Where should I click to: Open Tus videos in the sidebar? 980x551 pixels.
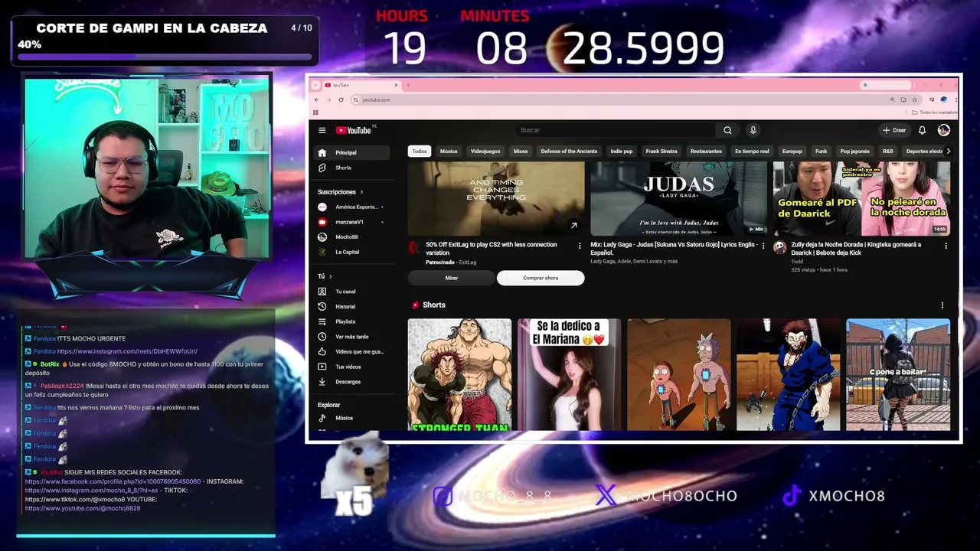[354, 367]
